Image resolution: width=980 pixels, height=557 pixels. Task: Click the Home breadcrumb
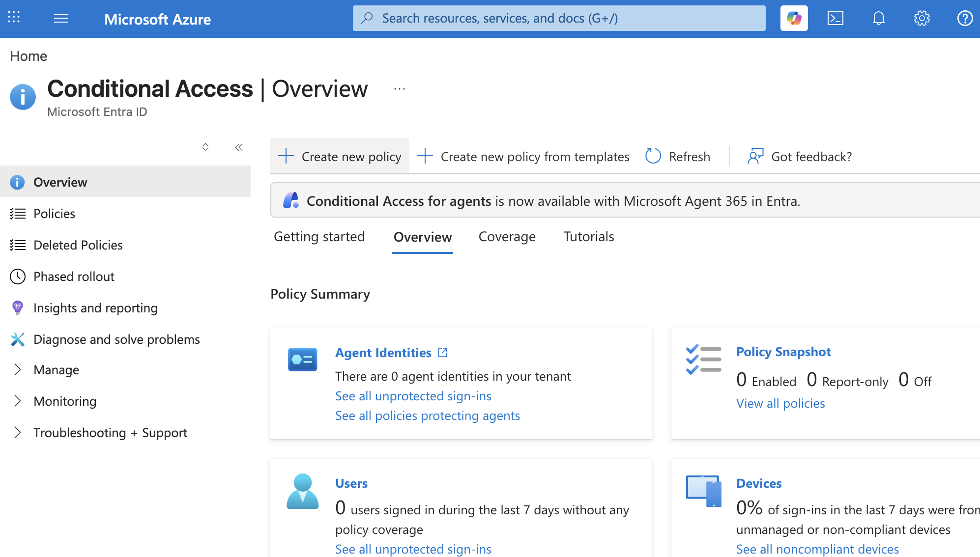(29, 56)
